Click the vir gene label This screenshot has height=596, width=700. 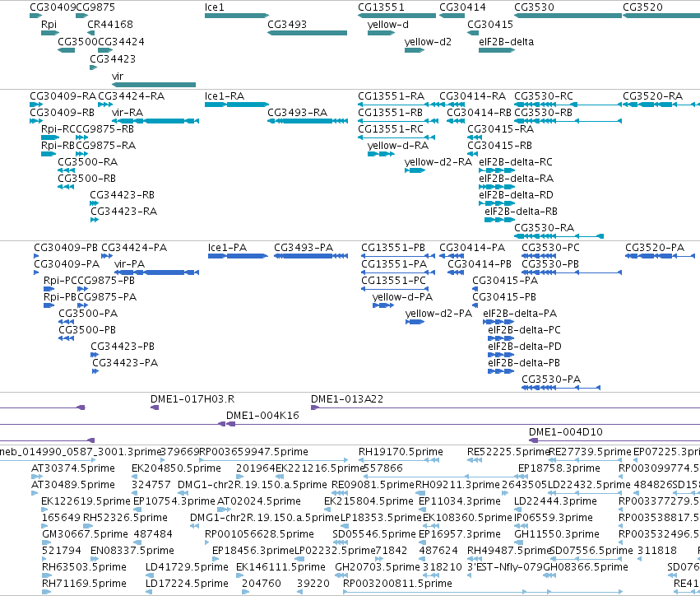coord(118,77)
